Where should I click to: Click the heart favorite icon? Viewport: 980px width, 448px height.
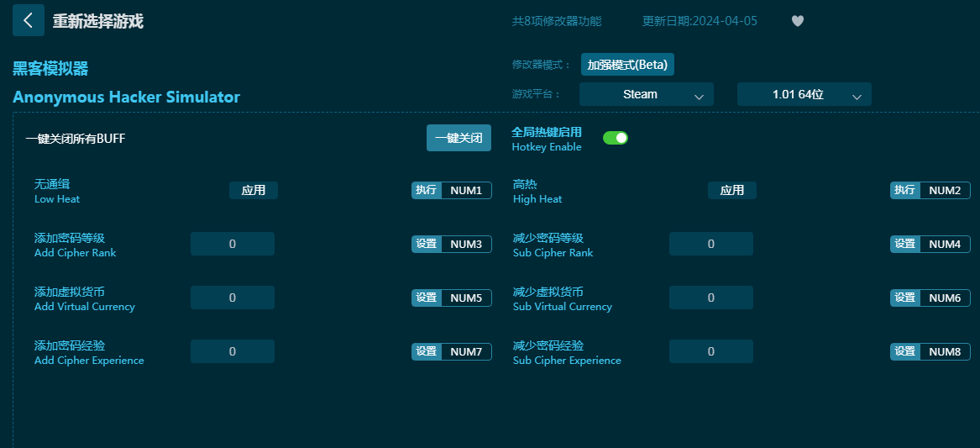tap(798, 21)
